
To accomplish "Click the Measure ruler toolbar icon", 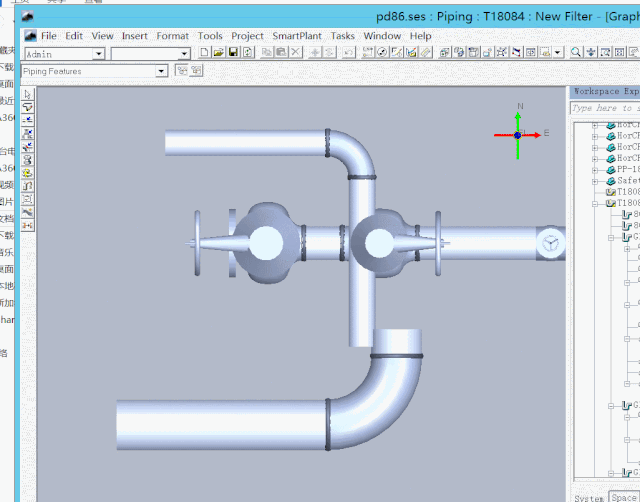I will coord(426,52).
